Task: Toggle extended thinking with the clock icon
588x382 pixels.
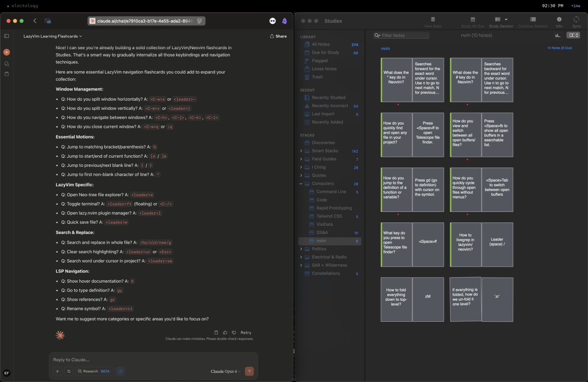Action: 120,371
